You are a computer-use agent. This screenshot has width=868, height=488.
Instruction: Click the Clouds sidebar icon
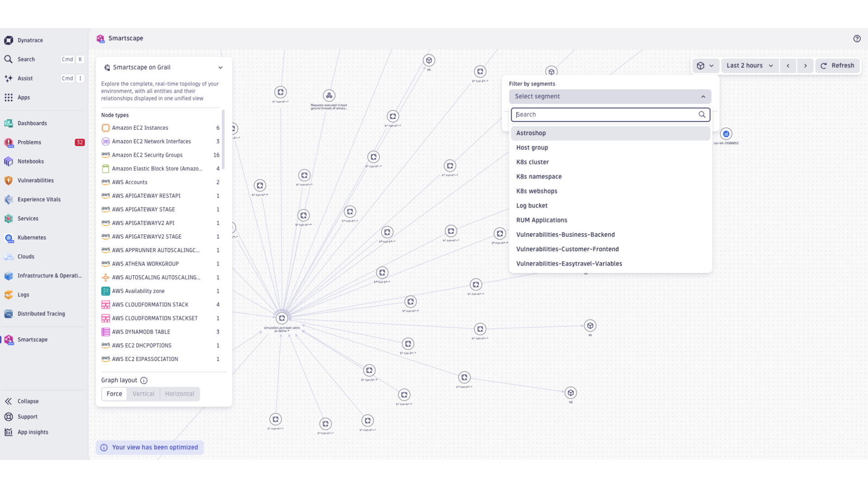[x=9, y=256]
